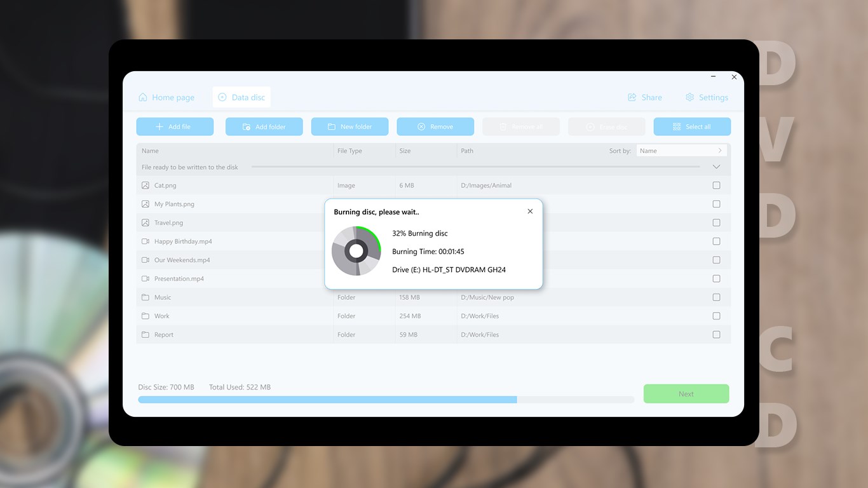Click the Name column header
The image size is (868, 488).
tap(150, 151)
